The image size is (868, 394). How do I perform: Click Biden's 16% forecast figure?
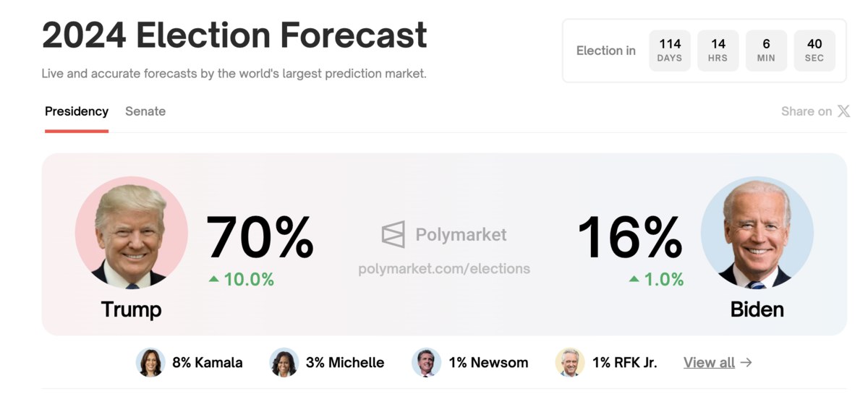(630, 236)
